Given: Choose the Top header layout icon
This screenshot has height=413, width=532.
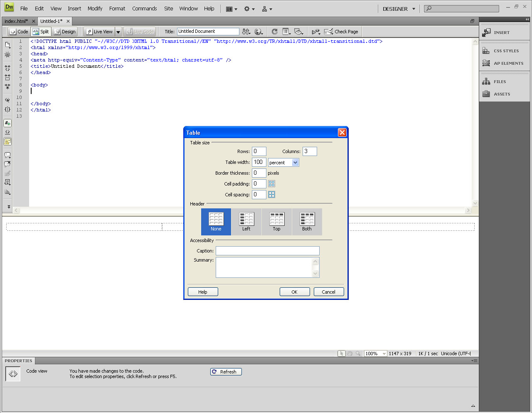Looking at the screenshot, I should point(277,219).
